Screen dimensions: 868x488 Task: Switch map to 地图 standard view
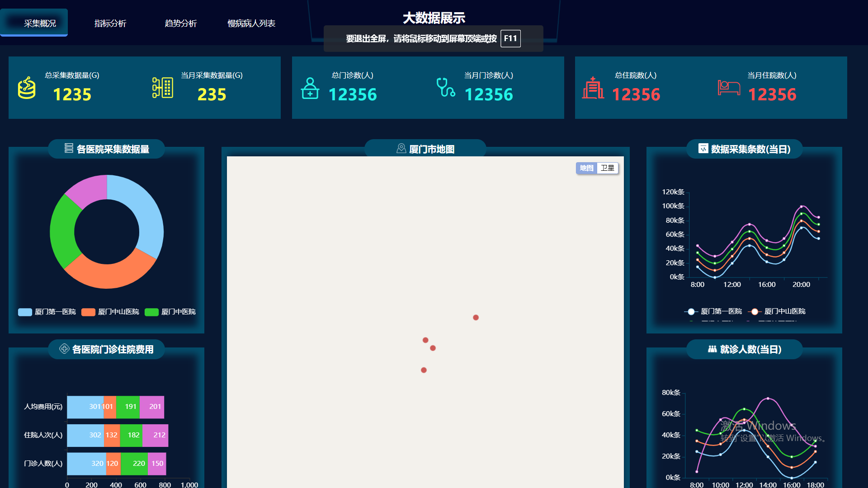point(586,168)
